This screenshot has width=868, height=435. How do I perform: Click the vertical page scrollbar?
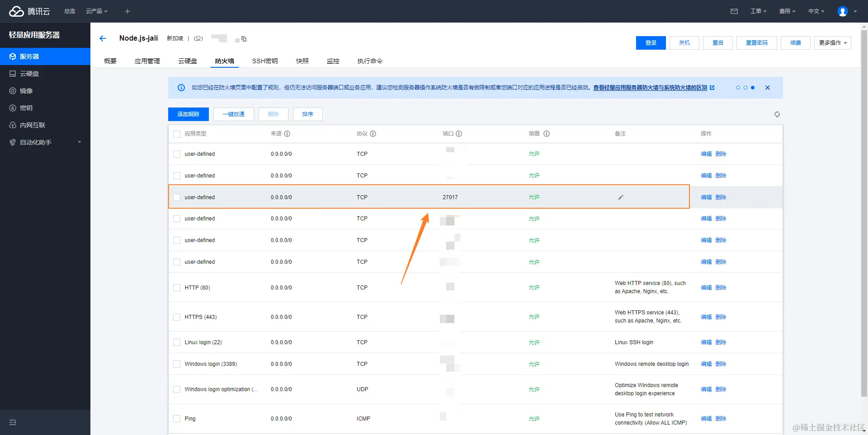tap(864, 212)
